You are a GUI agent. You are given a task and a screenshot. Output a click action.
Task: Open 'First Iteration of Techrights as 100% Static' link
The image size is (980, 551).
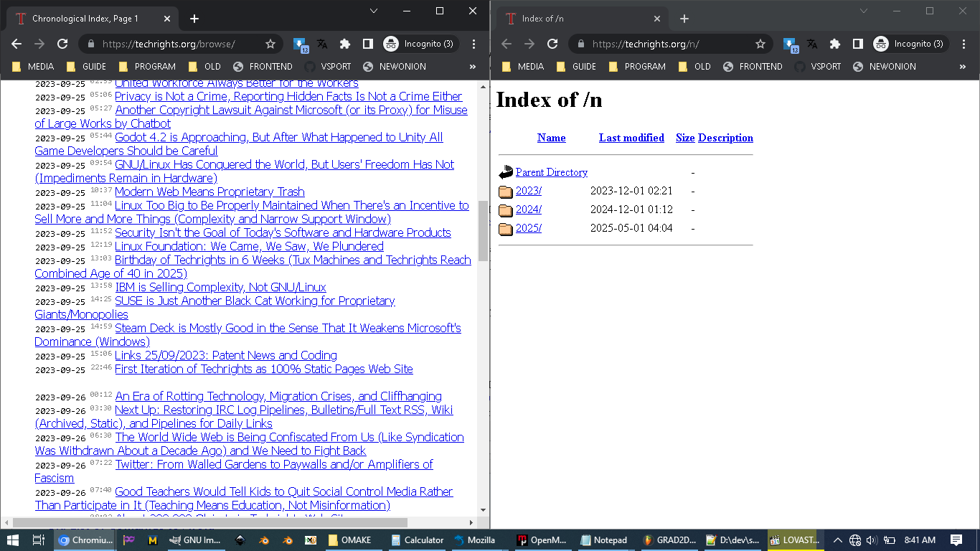(264, 369)
